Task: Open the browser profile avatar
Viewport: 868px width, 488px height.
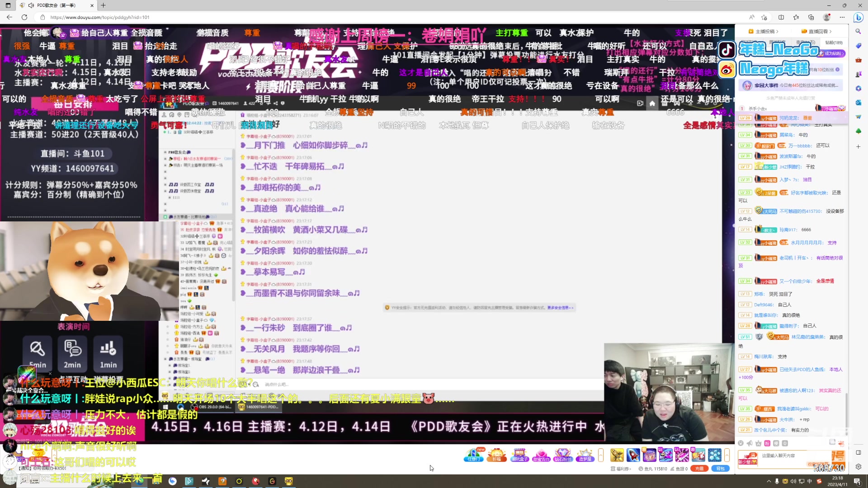Action: [827, 17]
